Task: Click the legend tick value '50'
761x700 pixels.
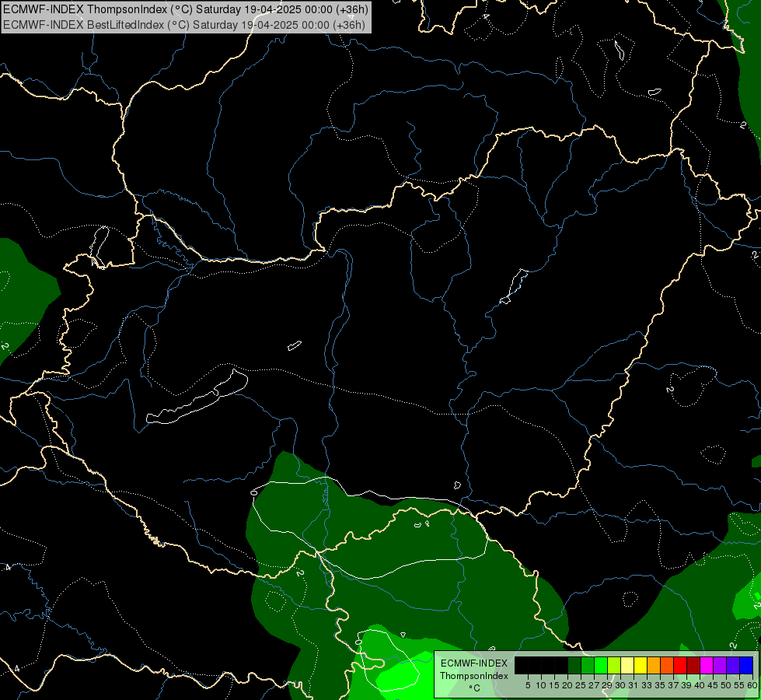Action: coord(725,685)
